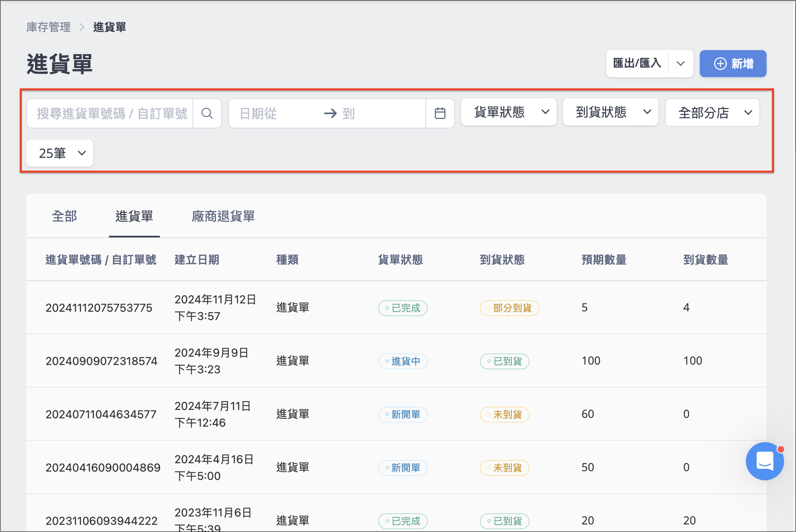The height and width of the screenshot is (532, 796).
Task: Click 進貨單 type cell for order 20240909072318574
Action: [293, 361]
